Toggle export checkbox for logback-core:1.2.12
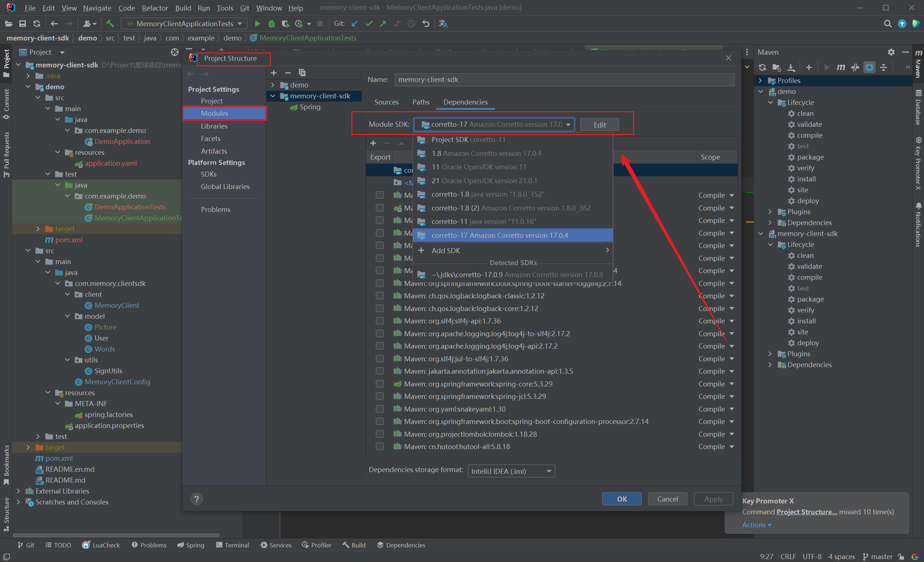Viewport: 924px width, 562px height. coord(379,308)
